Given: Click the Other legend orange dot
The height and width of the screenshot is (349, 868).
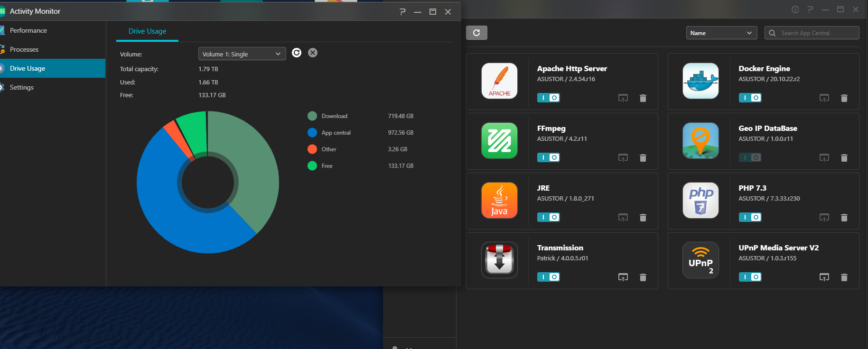Looking at the screenshot, I should point(312,149).
